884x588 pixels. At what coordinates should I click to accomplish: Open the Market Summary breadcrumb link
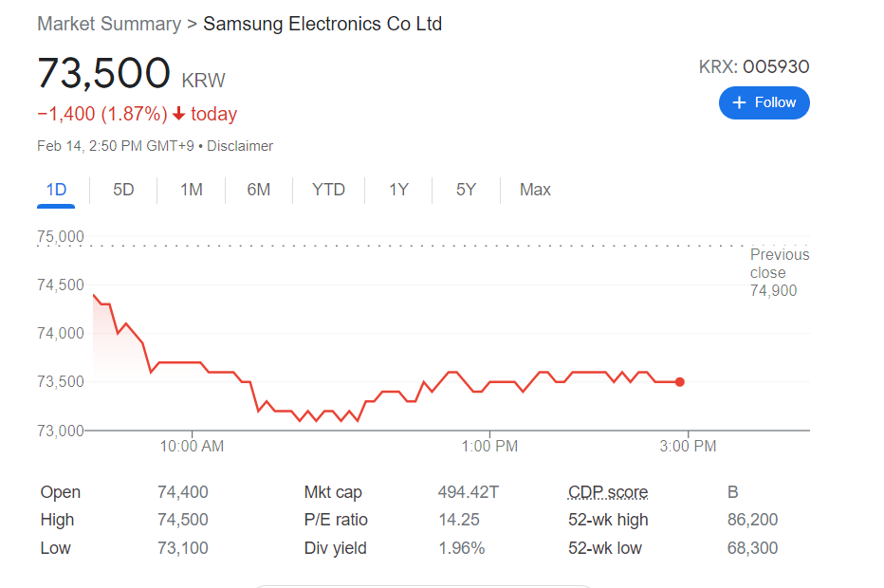[x=108, y=24]
